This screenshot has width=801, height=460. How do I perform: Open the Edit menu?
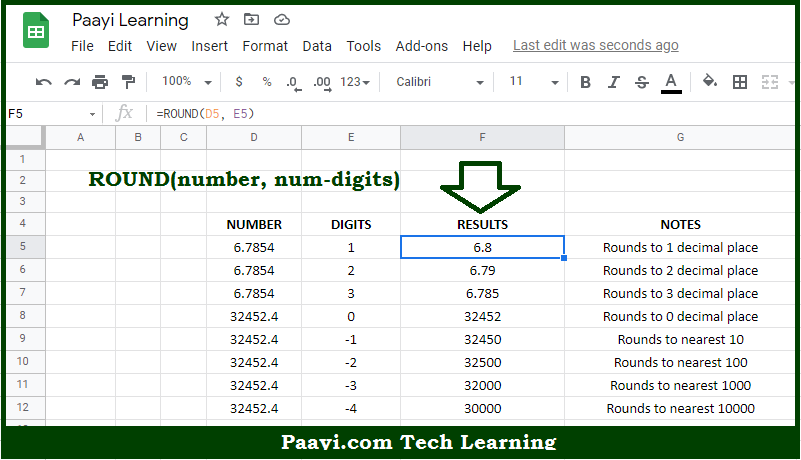pos(120,46)
